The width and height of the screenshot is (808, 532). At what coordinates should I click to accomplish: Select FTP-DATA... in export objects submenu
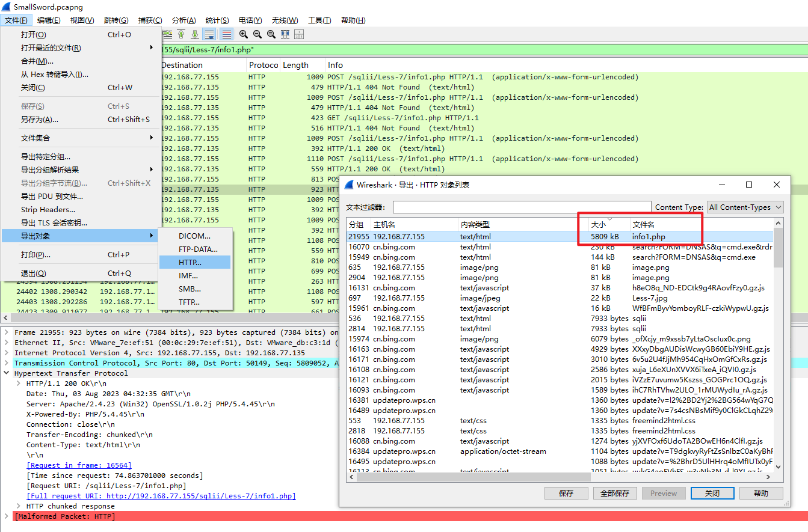[x=195, y=249]
